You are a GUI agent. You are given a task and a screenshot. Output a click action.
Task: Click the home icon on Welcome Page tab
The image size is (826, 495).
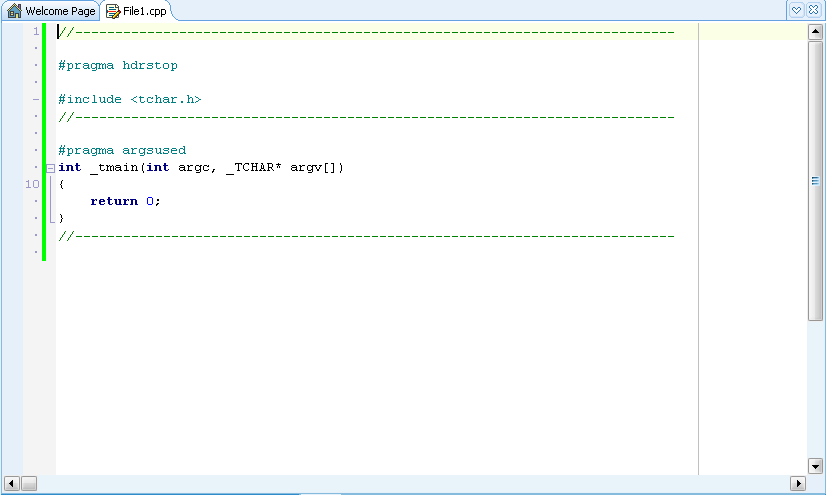coord(15,11)
